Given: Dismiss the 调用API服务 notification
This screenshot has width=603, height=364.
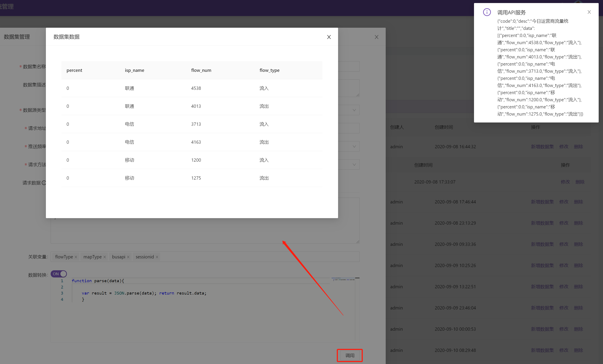Looking at the screenshot, I should [589, 12].
